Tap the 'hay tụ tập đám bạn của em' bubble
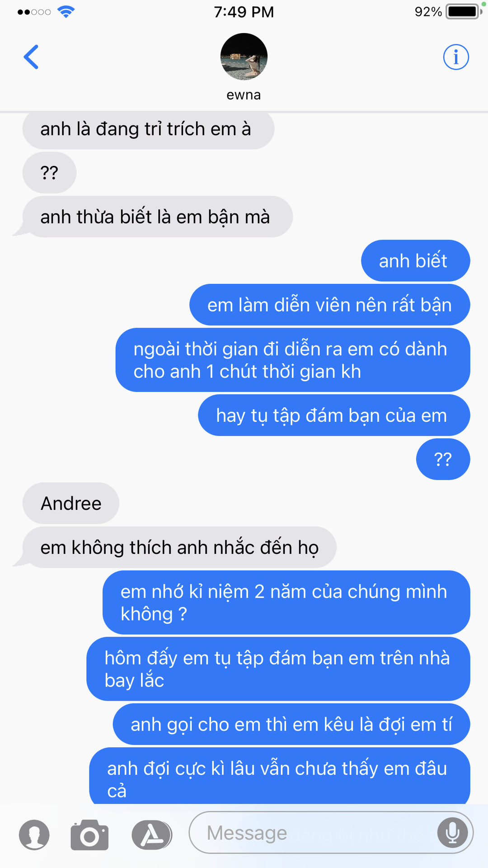 (x=334, y=415)
